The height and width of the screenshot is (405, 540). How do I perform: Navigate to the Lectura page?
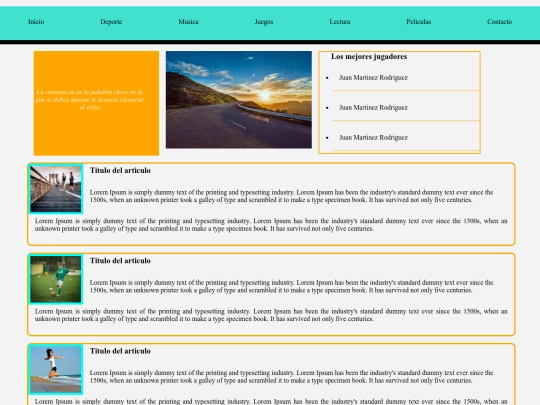pos(340,22)
